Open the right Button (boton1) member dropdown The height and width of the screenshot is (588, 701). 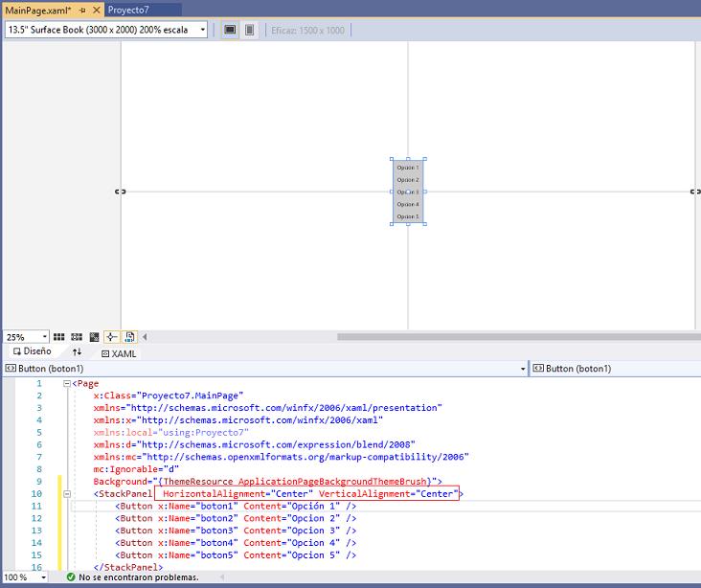(616, 369)
